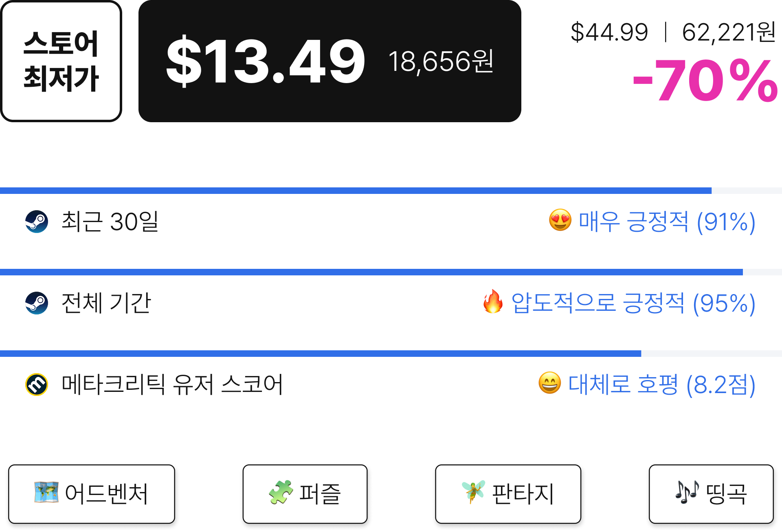Open the 대체로 호평 (8.2점) score link
The width and height of the screenshot is (782, 532).
pos(662,385)
